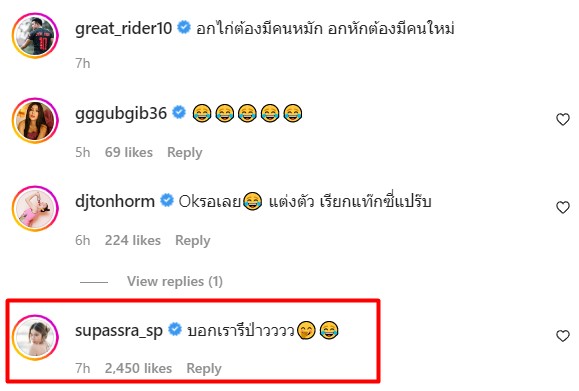This screenshot has width=579, height=391.
Task: Reply to gggubgib36's comment
Action: (185, 152)
